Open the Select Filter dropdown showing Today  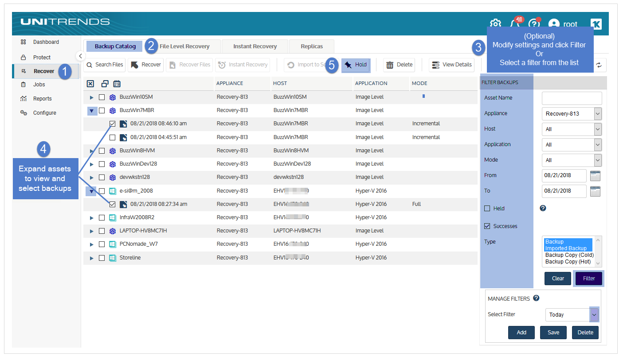point(572,315)
